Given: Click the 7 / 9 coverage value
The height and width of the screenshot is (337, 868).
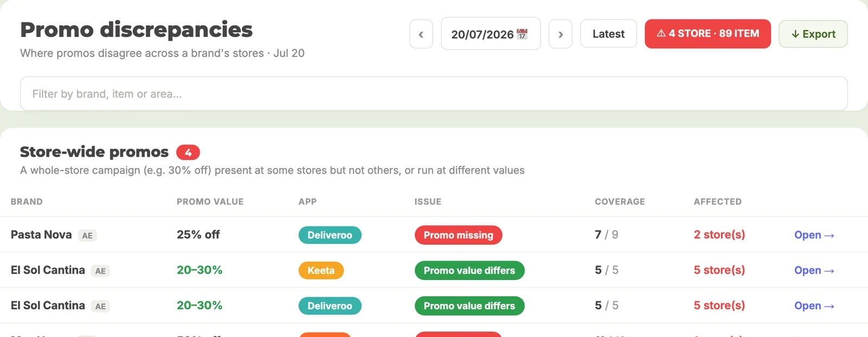Looking at the screenshot, I should coord(607,234).
